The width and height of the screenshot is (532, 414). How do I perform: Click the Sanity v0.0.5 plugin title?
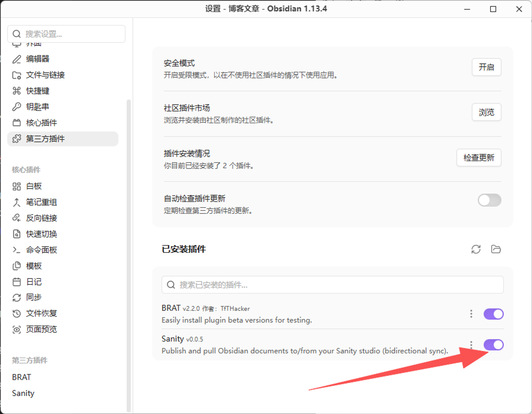click(x=182, y=339)
